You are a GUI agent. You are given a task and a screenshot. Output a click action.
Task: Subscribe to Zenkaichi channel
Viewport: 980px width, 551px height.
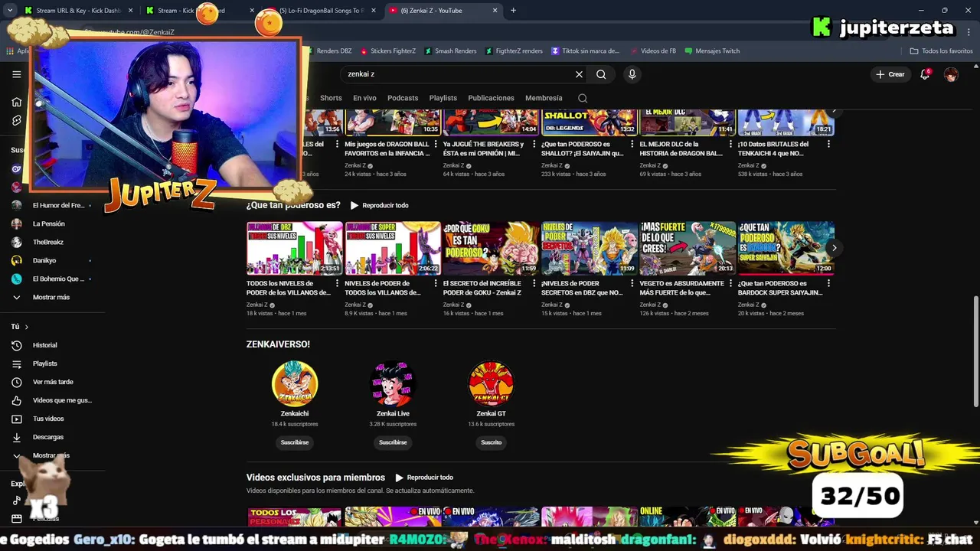pyautogui.click(x=295, y=442)
